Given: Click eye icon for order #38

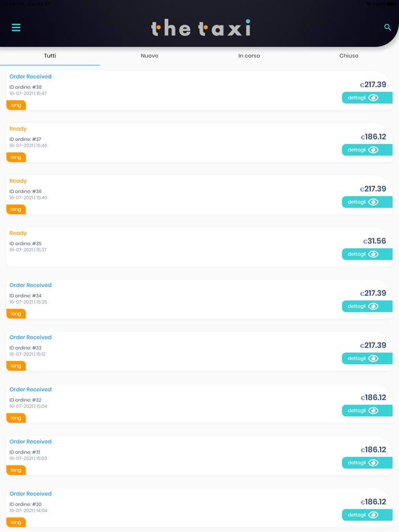Looking at the screenshot, I should (373, 98).
